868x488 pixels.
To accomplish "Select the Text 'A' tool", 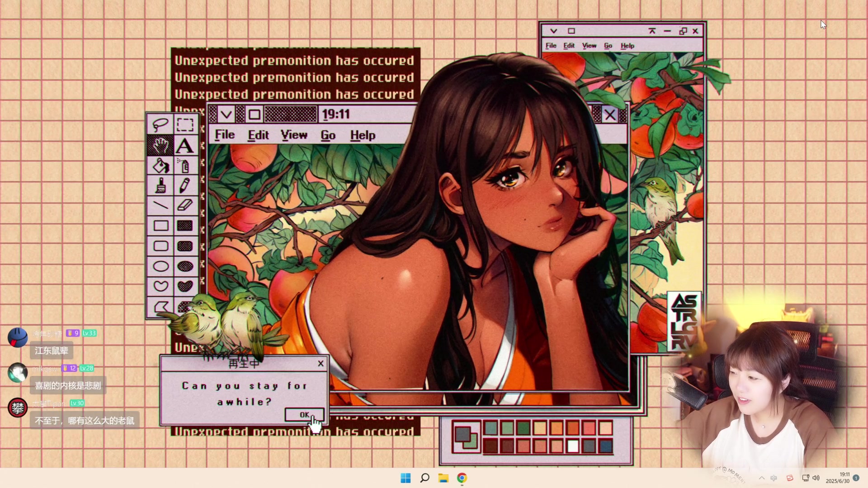I will (x=185, y=145).
